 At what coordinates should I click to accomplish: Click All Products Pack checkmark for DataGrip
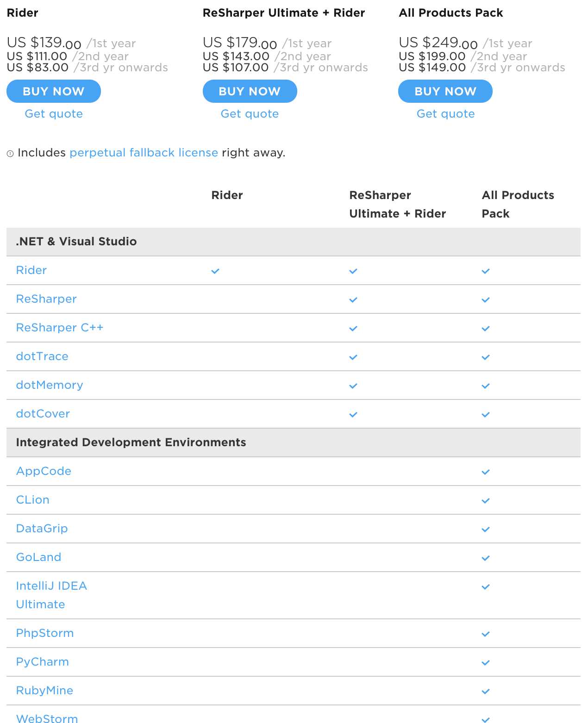(x=486, y=530)
